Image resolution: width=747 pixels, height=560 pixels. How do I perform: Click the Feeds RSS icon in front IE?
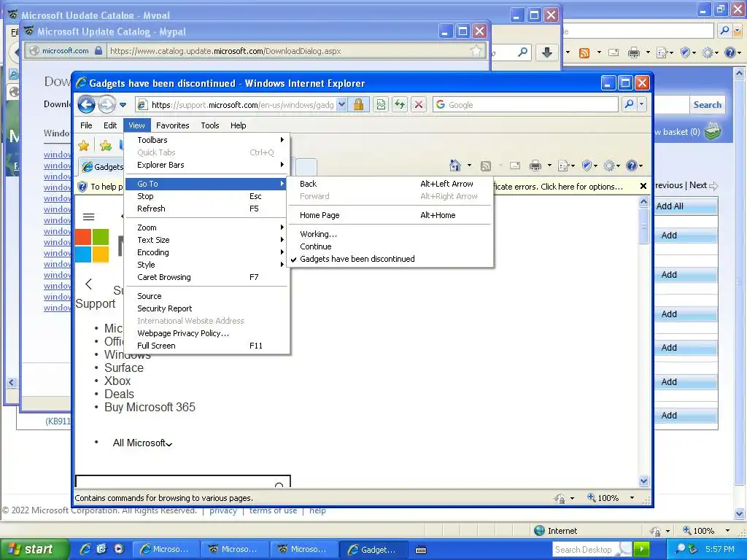[x=485, y=166]
